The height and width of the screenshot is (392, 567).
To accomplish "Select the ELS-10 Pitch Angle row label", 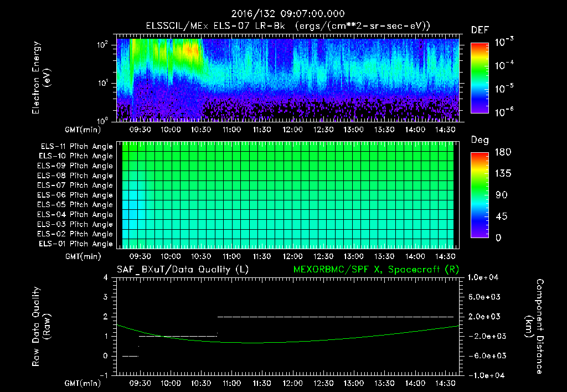I will pos(76,156).
